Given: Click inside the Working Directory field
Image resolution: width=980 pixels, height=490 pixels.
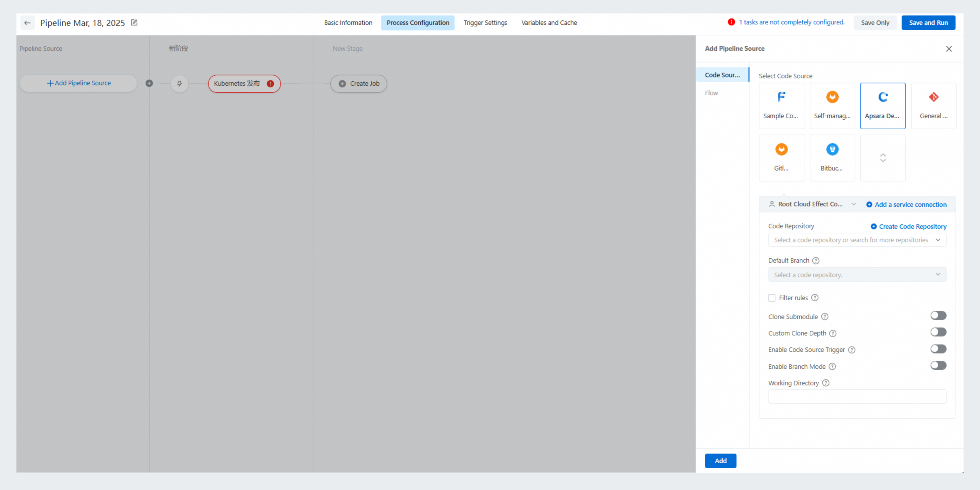Looking at the screenshot, I should (857, 397).
